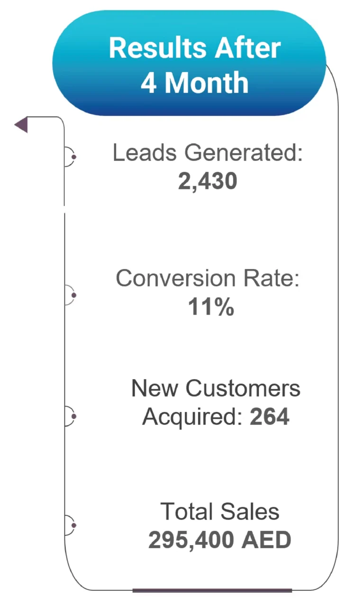Click the "4 Month" header text line
This screenshot has width=364, height=605.
[x=194, y=83]
